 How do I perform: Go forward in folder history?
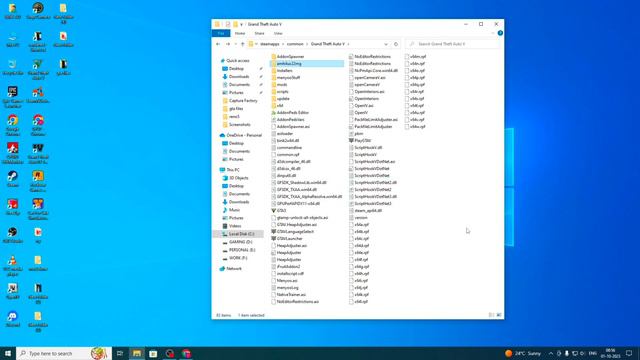228,44
